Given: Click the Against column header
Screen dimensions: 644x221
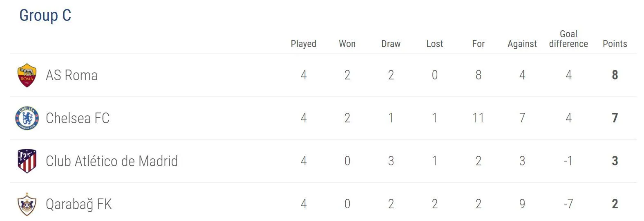Looking at the screenshot, I should (522, 44).
